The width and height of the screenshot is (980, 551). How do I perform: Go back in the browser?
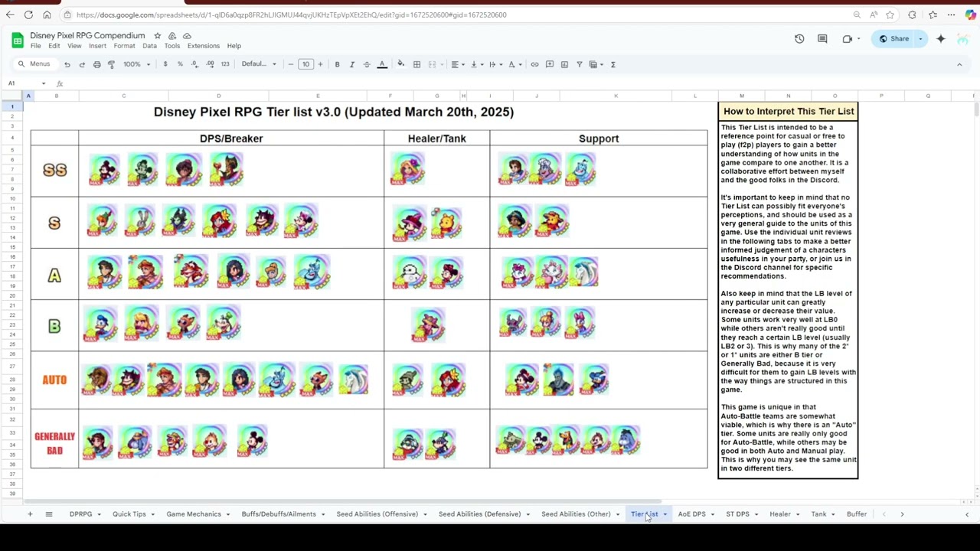(x=9, y=15)
